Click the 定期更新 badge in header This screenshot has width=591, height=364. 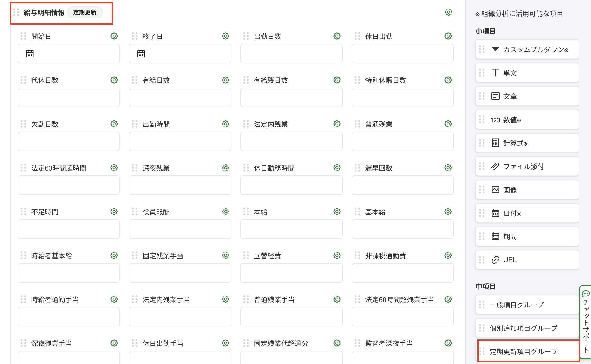[x=85, y=12]
